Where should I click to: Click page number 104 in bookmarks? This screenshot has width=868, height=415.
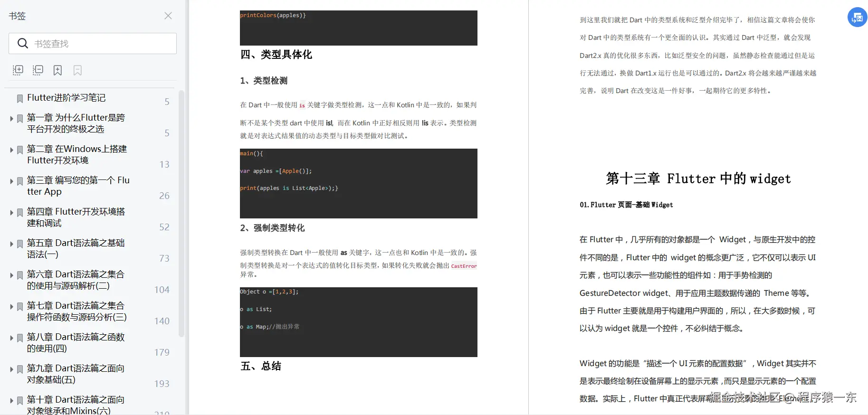click(162, 290)
